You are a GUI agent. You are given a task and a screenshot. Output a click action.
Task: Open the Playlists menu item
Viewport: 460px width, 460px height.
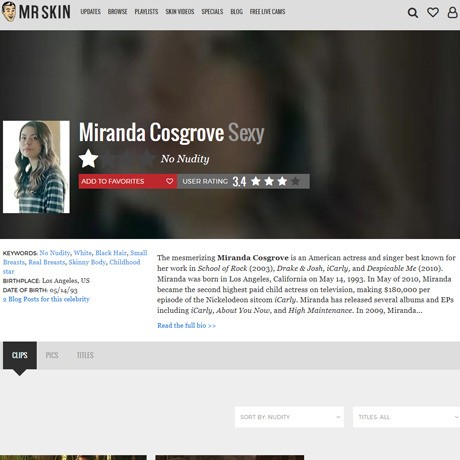[x=146, y=12]
